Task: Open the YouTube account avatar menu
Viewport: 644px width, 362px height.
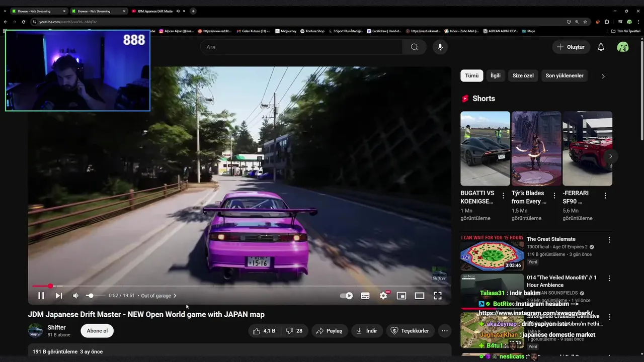Action: pyautogui.click(x=623, y=47)
